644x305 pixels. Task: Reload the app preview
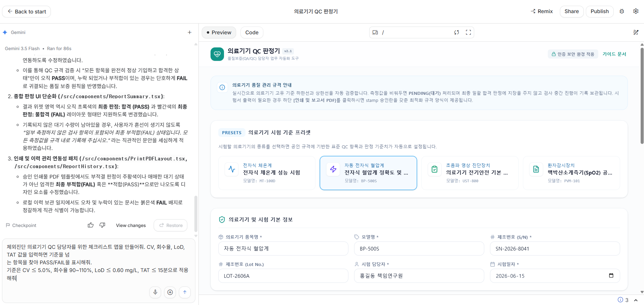tap(456, 33)
